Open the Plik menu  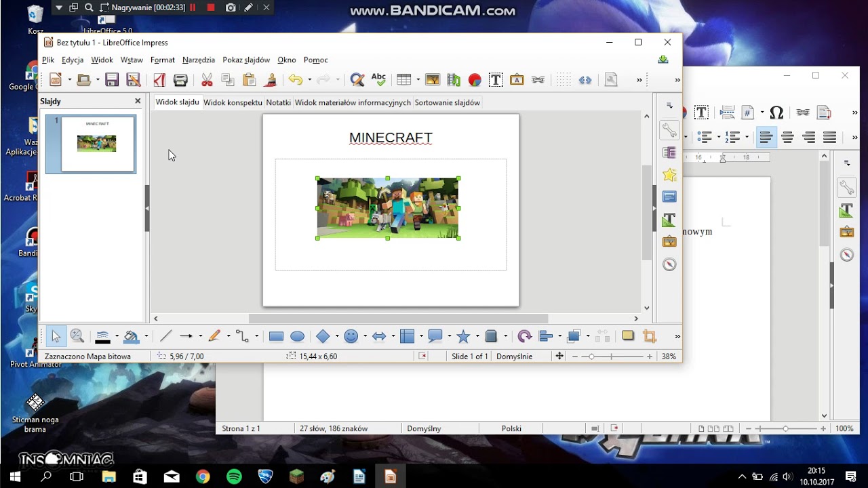tap(48, 60)
